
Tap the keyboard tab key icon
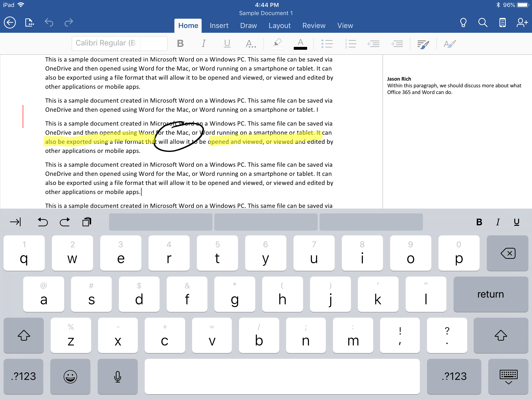(x=16, y=222)
